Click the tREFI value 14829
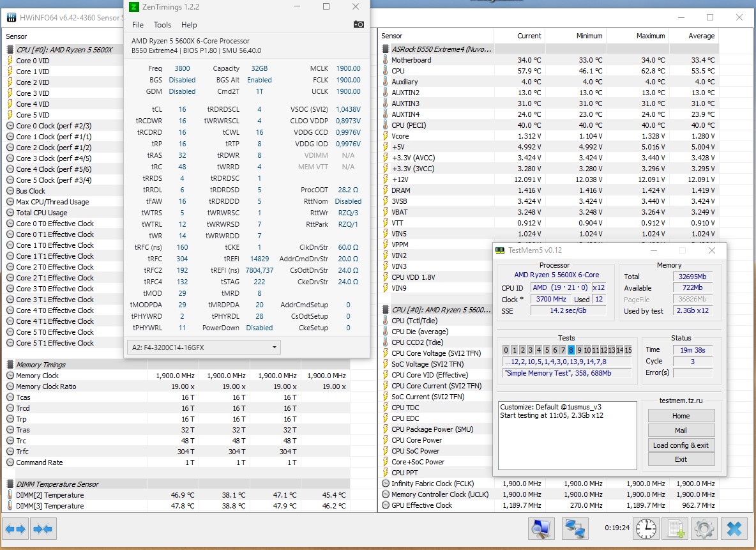Viewport: 756px width, 550px height. pos(259,259)
